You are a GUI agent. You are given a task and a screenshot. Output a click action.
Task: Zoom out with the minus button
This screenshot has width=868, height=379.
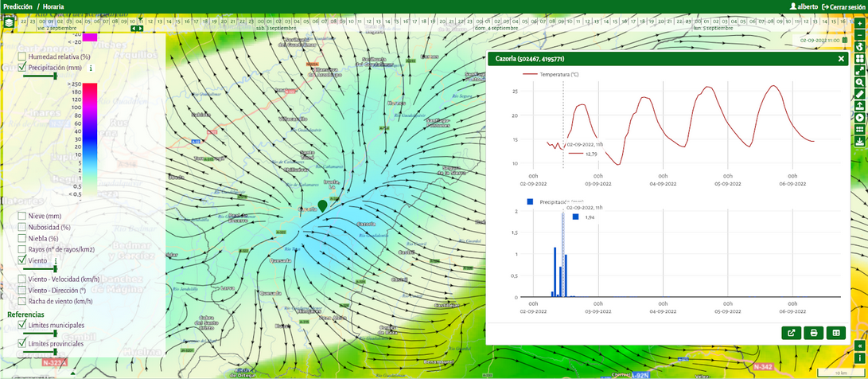[860, 36]
